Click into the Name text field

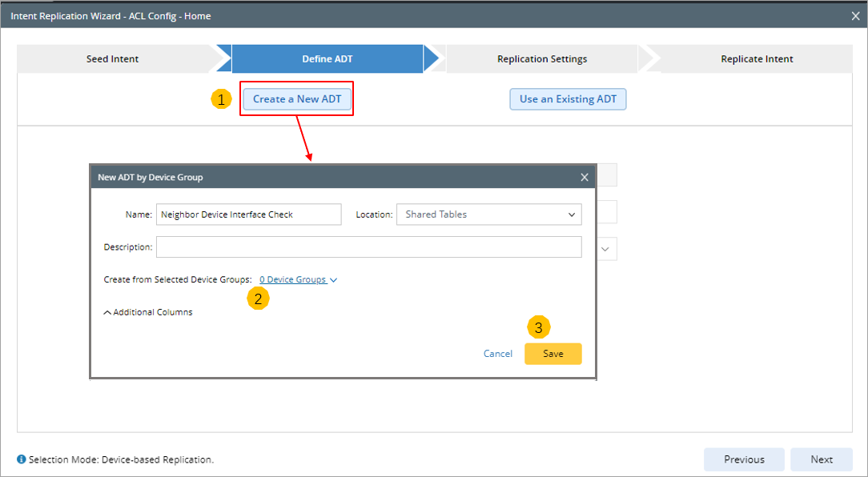(248, 214)
